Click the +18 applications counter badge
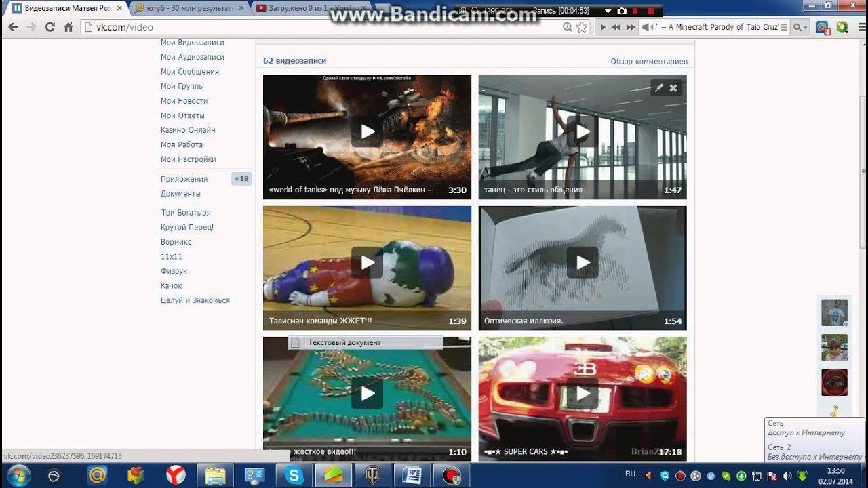868x488 pixels. click(x=241, y=179)
